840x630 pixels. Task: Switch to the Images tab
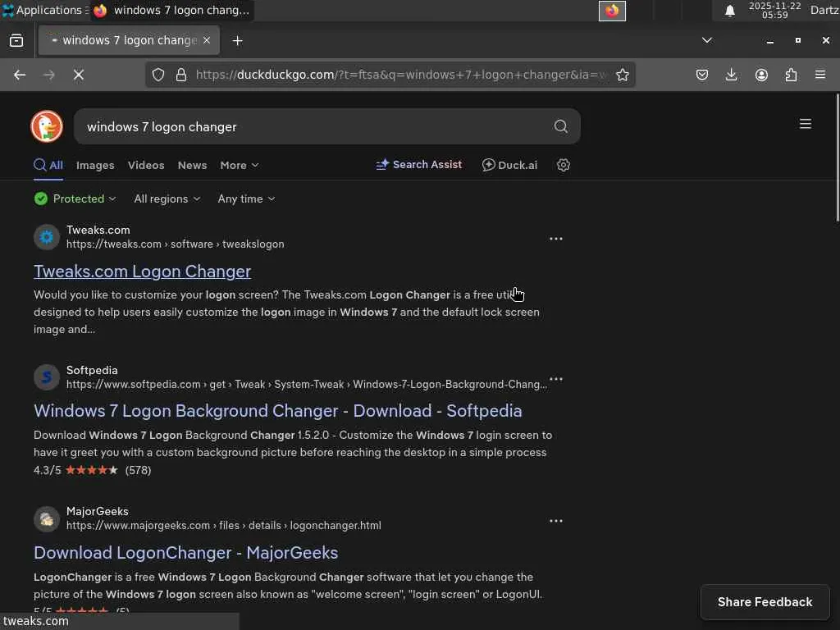95,165
